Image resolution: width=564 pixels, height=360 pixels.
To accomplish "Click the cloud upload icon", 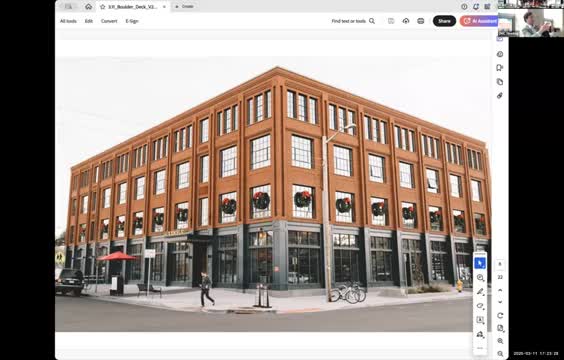I will (406, 21).
